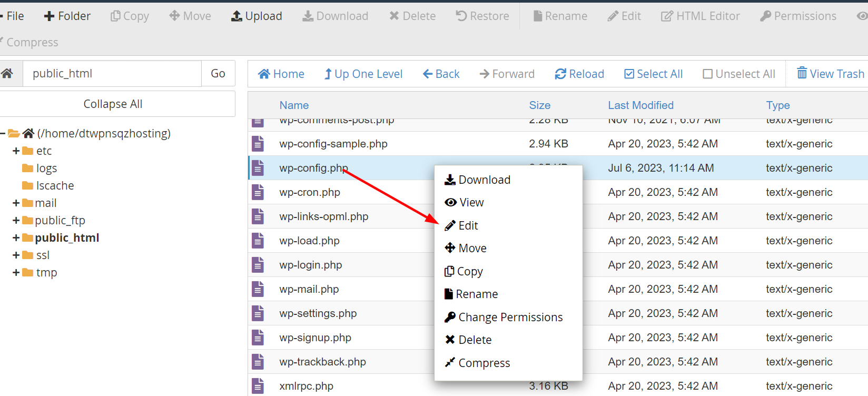Choose Copy from context menu
Viewport: 868px width, 396px height.
click(463, 271)
